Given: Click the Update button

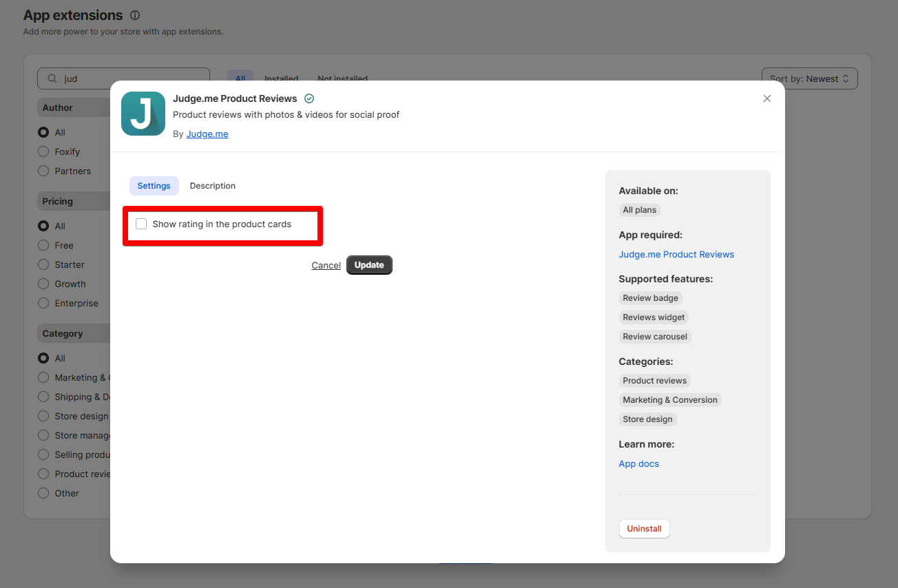Looking at the screenshot, I should pyautogui.click(x=369, y=265).
